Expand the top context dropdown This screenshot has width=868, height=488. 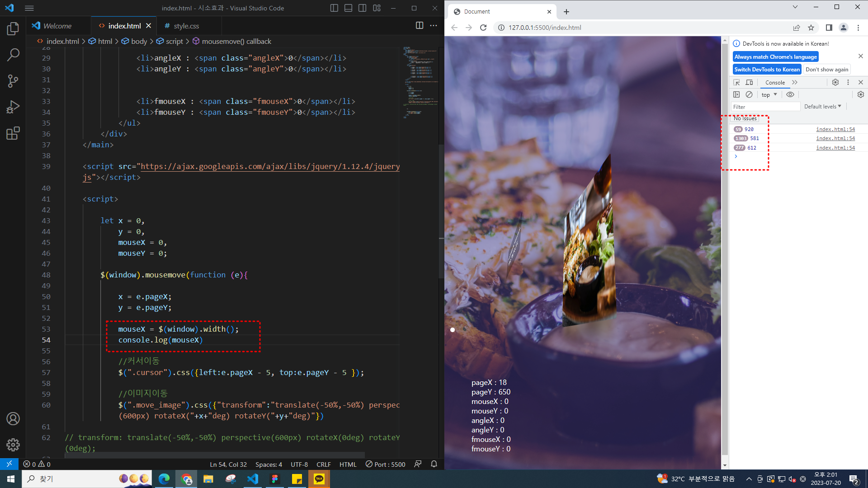pyautogui.click(x=769, y=94)
